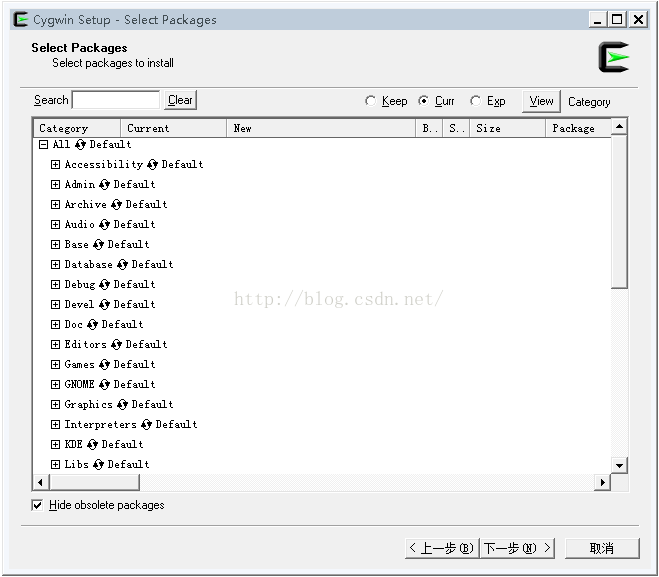Click the cycle icon in Database row
This screenshot has width=659, height=577.
coord(122,265)
